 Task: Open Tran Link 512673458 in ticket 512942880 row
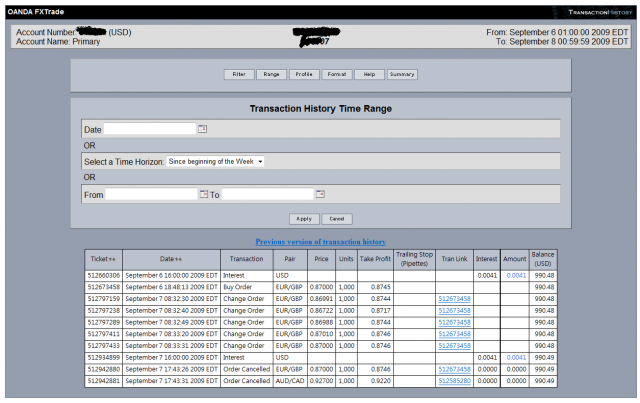[454, 370]
